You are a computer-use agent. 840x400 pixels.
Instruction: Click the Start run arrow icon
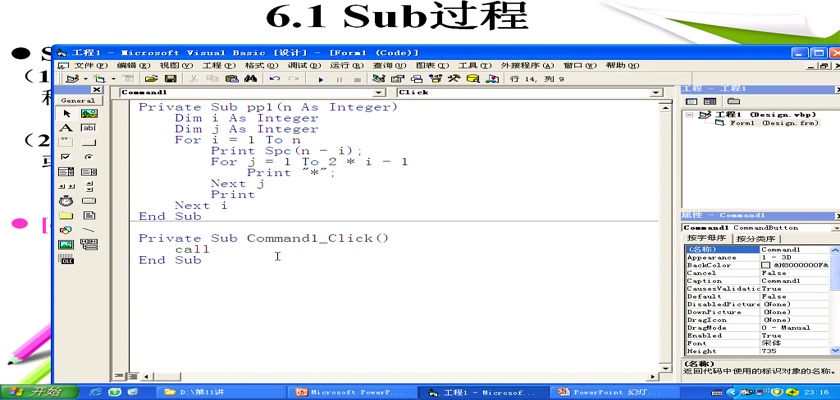[321, 79]
